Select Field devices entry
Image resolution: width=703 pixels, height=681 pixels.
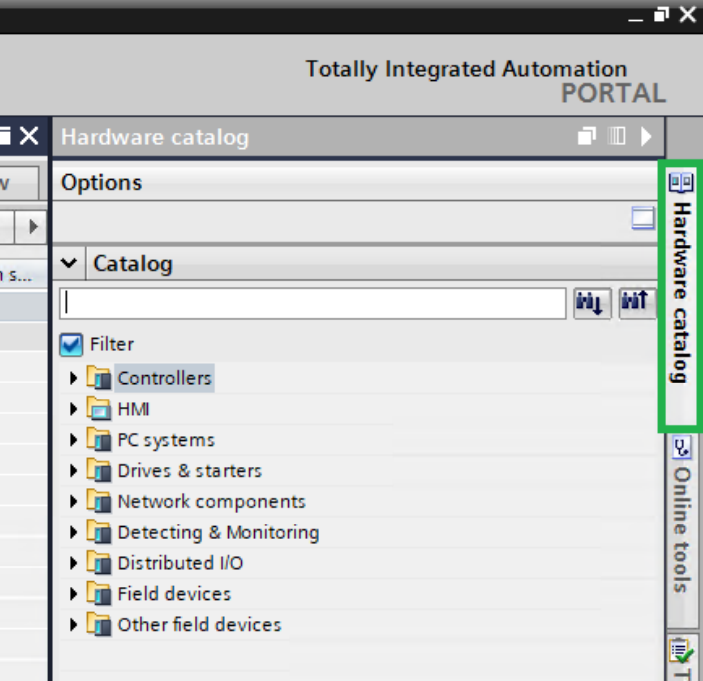pos(174,594)
